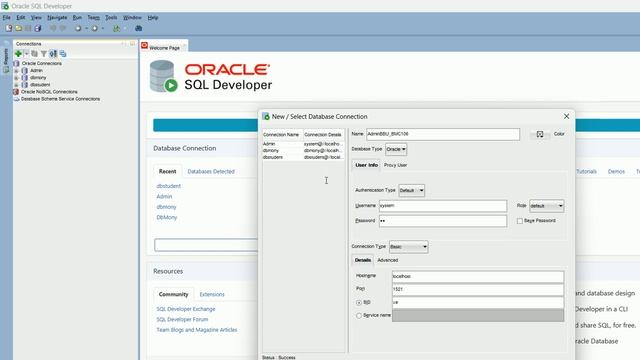
Task: Expand the dbstudent connection node
Action: pyautogui.click(x=17, y=85)
